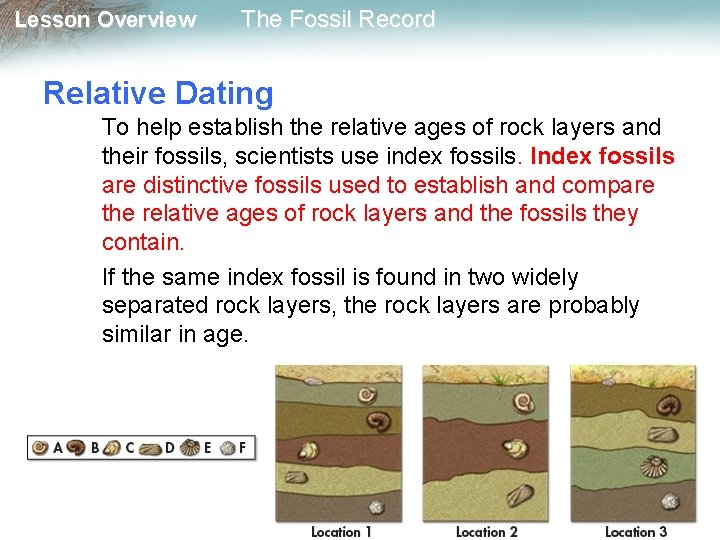Click the "Lesson Overview" header text
Image resolution: width=720 pixels, height=540 pixels.
coord(106,20)
